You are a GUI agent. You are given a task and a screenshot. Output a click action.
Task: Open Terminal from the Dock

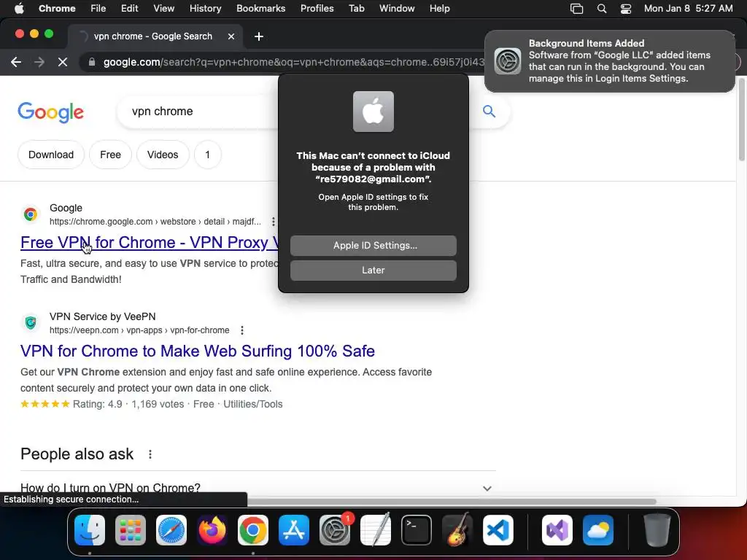click(417, 530)
